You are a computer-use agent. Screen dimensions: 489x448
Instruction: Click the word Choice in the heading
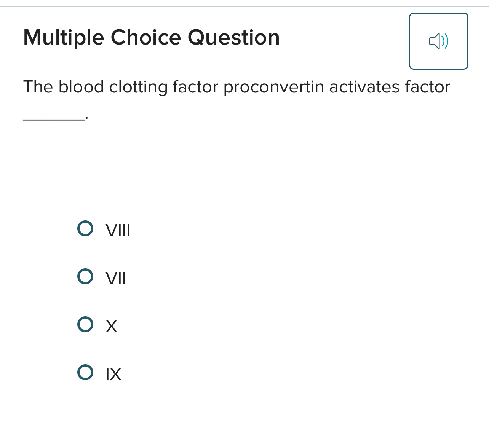coord(146,38)
